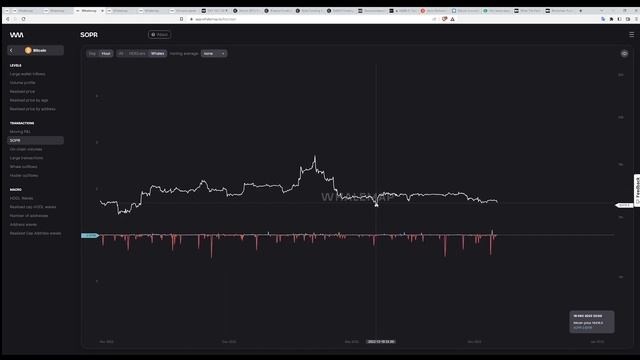The height and width of the screenshot is (360, 640).
Task: Click the browser forward arrow
Action: pyautogui.click(x=15, y=19)
